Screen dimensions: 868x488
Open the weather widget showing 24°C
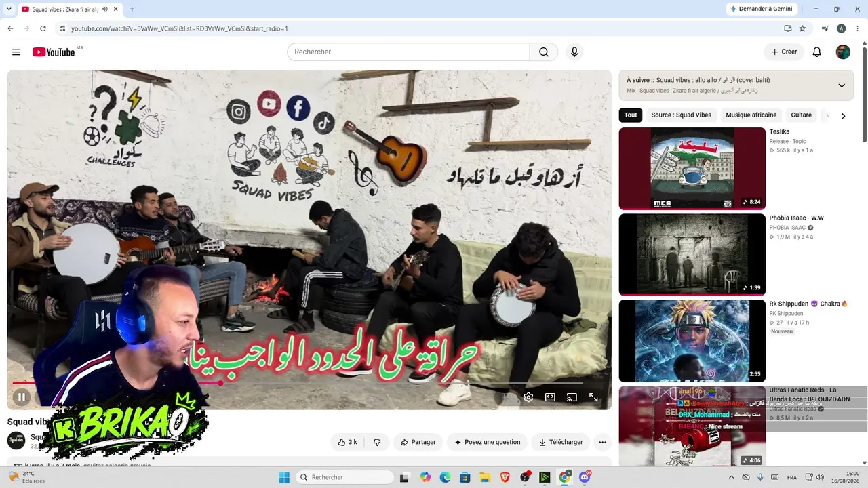pyautogui.click(x=28, y=477)
